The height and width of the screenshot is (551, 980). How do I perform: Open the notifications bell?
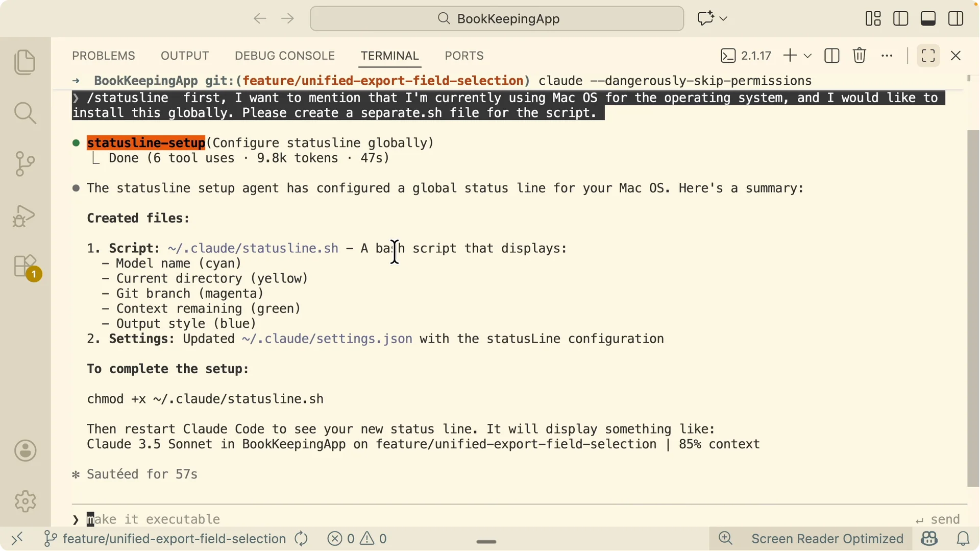pos(963,539)
